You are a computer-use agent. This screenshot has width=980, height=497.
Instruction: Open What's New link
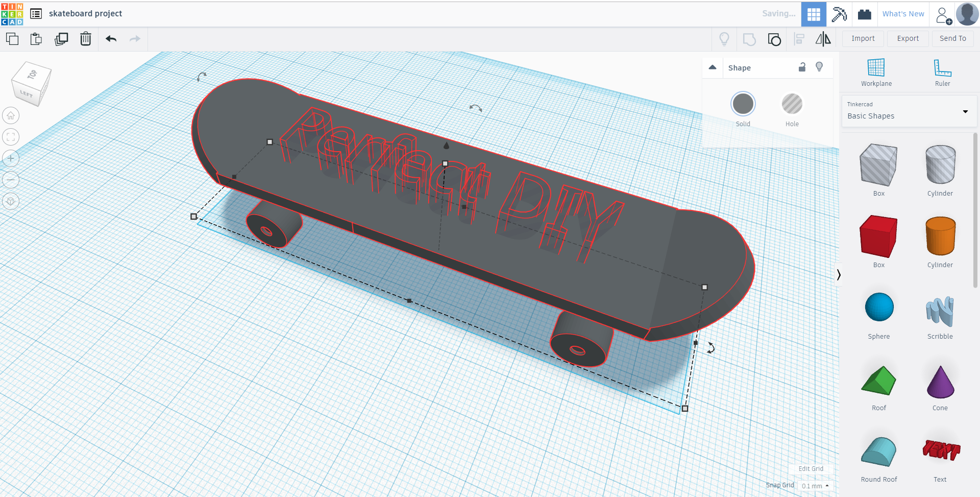(x=903, y=14)
